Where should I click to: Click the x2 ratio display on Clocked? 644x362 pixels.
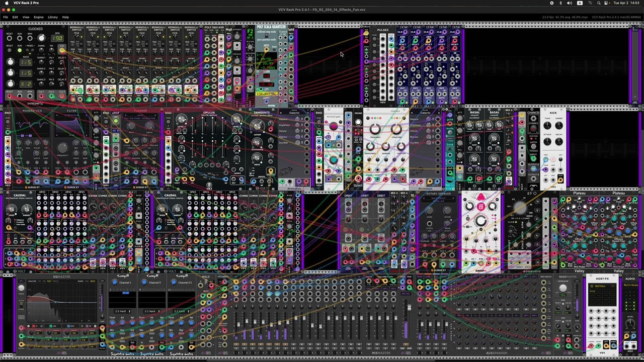(26, 84)
